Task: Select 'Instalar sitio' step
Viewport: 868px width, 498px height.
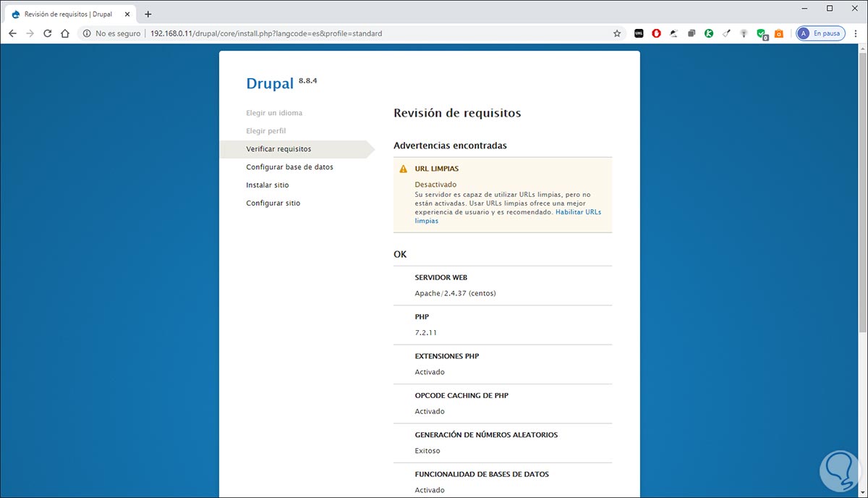Action: [268, 185]
